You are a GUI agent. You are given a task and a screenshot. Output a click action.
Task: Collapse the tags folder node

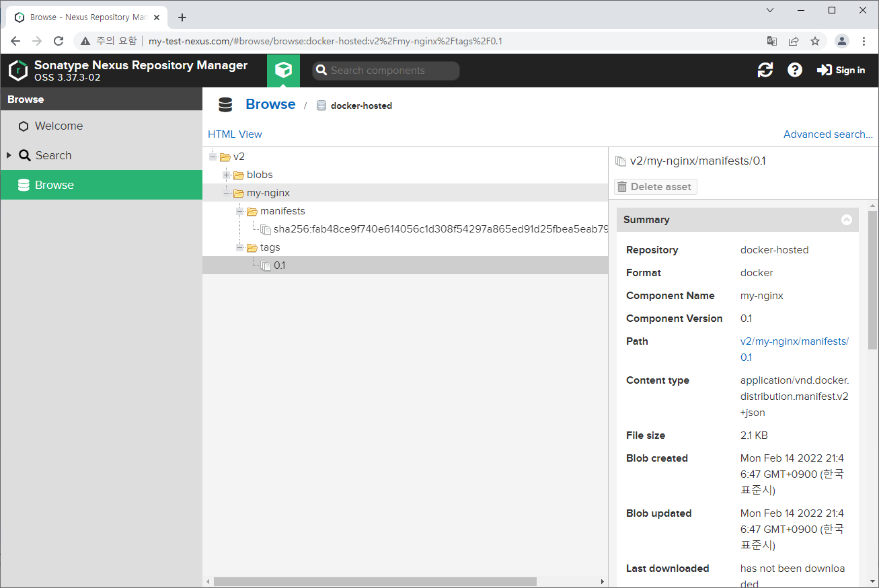pyautogui.click(x=240, y=247)
